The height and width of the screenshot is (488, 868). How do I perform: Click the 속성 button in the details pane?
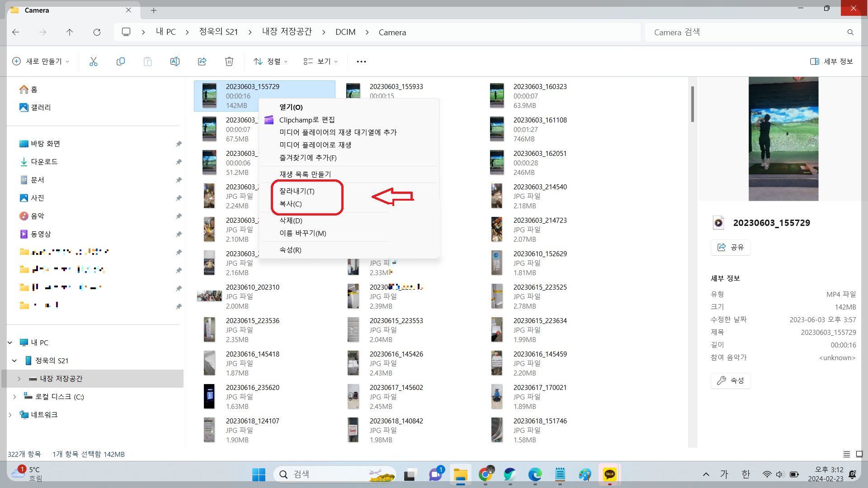(730, 380)
